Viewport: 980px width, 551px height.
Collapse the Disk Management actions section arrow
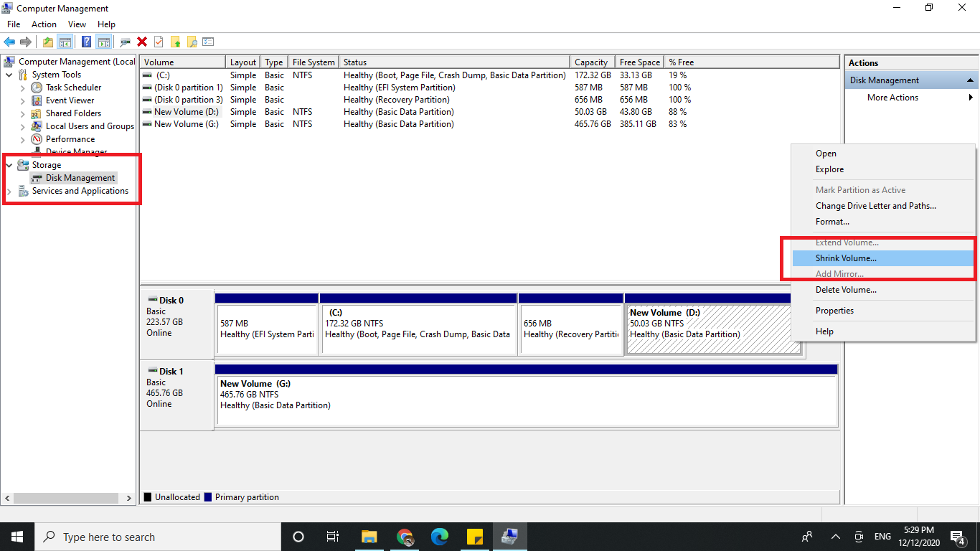tap(970, 80)
